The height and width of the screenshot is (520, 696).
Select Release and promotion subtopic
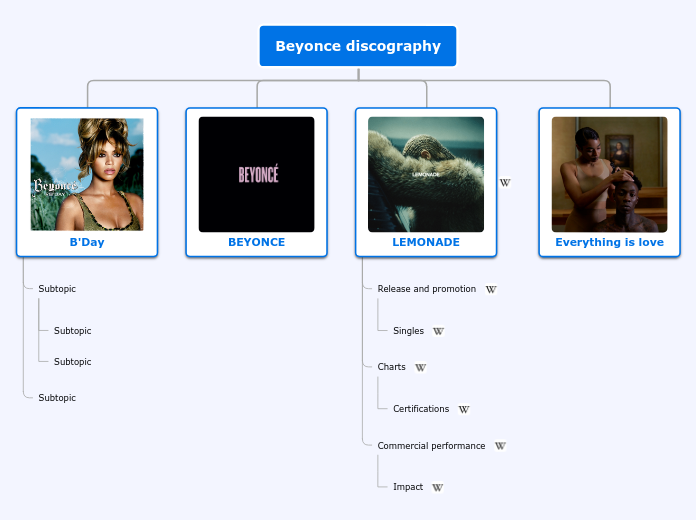tap(427, 289)
